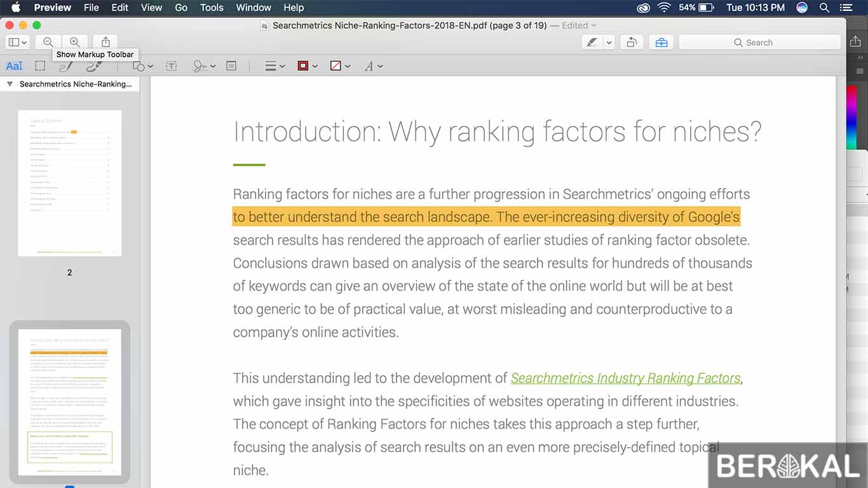
Task: Choose the Rectangular Selection tool
Action: (x=40, y=66)
